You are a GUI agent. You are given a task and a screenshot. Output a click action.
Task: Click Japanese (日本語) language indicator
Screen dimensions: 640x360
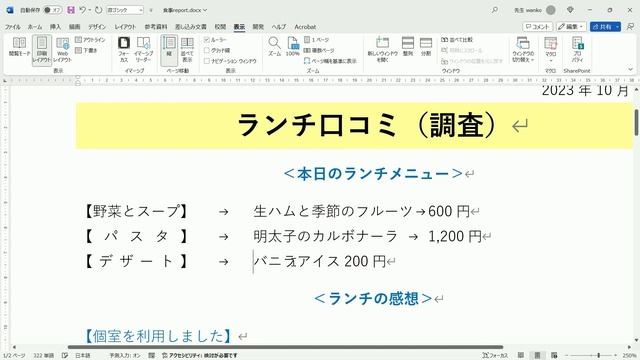click(x=82, y=356)
